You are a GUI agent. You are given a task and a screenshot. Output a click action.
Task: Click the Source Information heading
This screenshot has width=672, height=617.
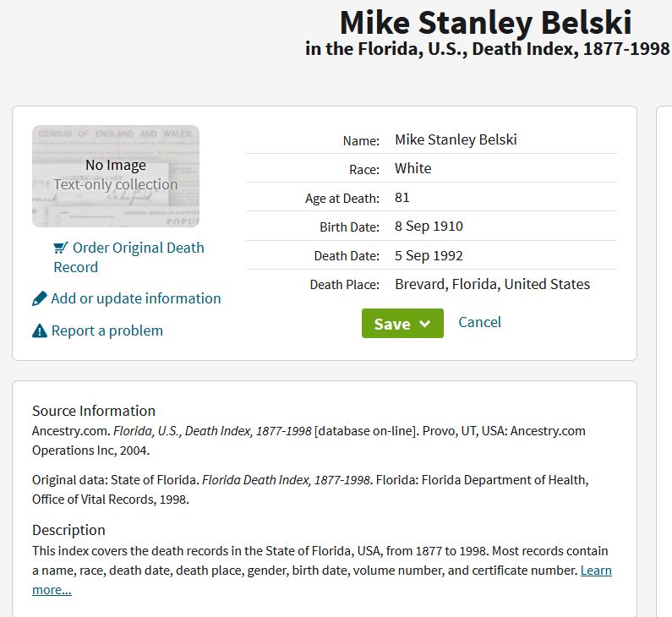[94, 411]
